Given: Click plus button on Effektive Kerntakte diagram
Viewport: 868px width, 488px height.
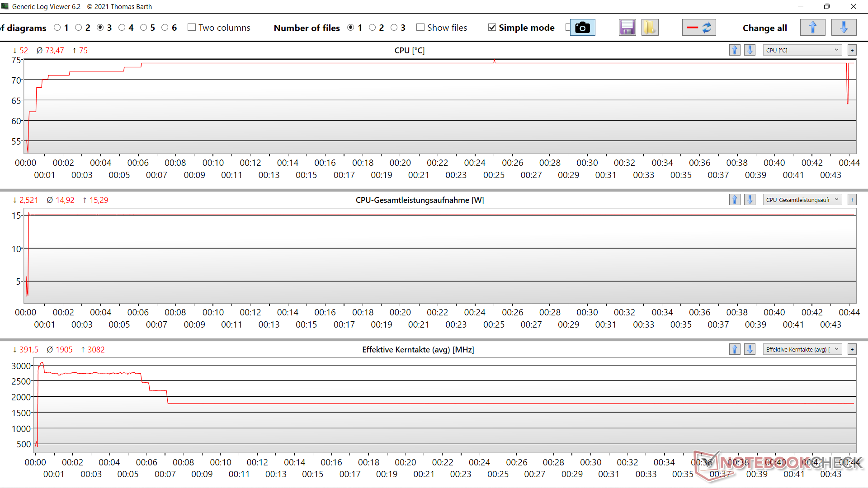Looking at the screenshot, I should point(852,349).
